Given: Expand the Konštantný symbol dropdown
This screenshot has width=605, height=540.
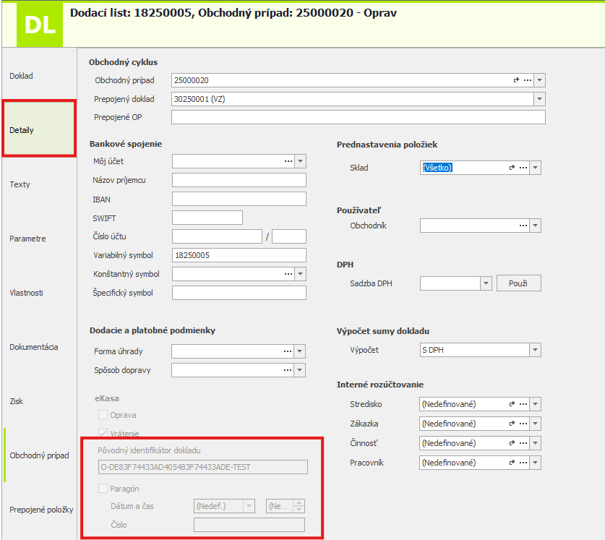Looking at the screenshot, I should 300,274.
